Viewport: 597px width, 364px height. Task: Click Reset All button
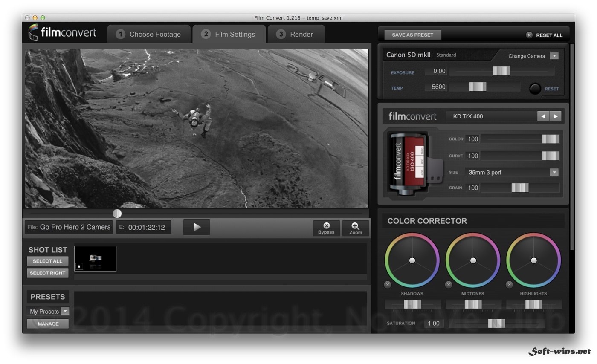coord(544,35)
